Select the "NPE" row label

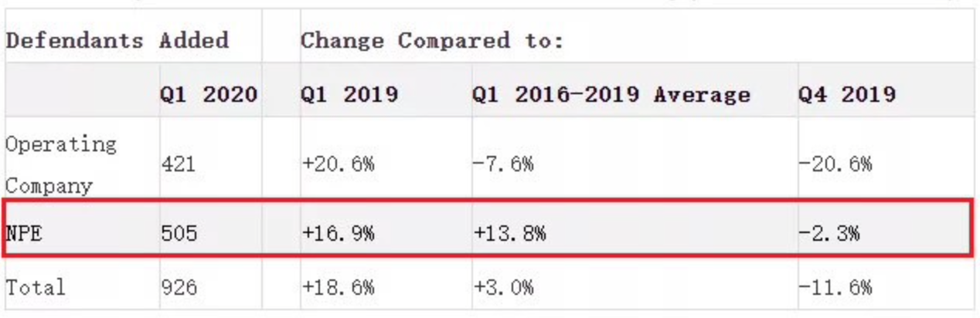[24, 233]
